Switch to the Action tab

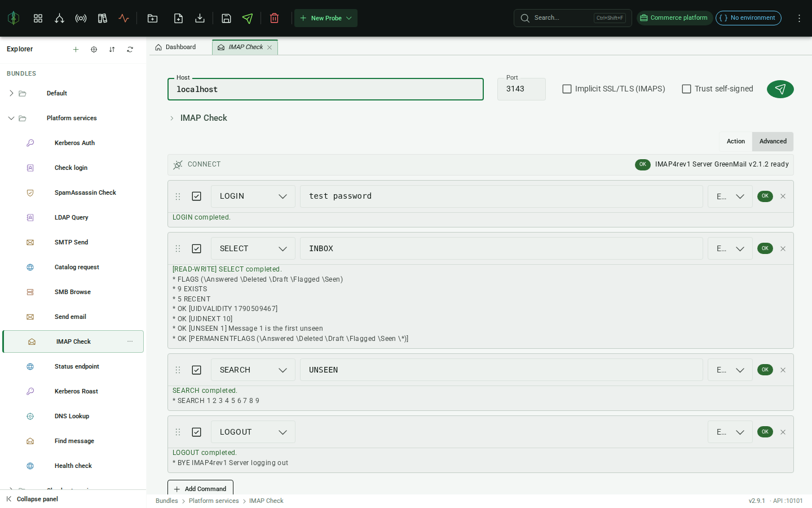pyautogui.click(x=736, y=142)
